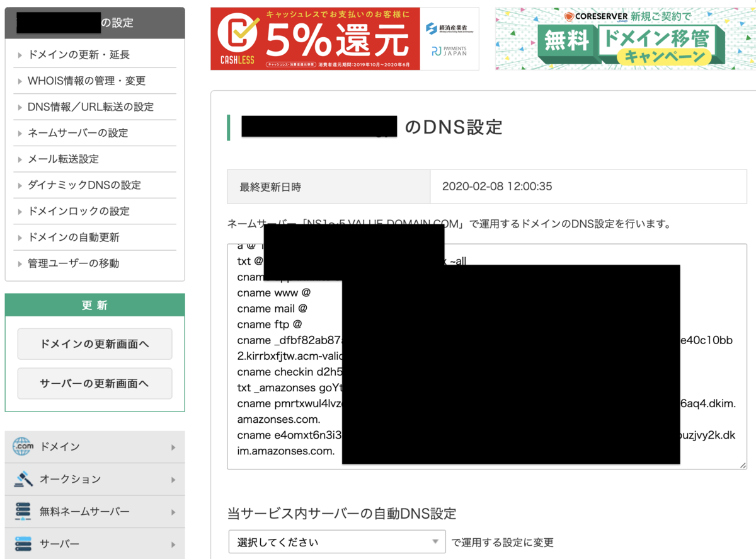756x559 pixels.
Task: Click the arrow beside サーバー menu
Action: (173, 544)
